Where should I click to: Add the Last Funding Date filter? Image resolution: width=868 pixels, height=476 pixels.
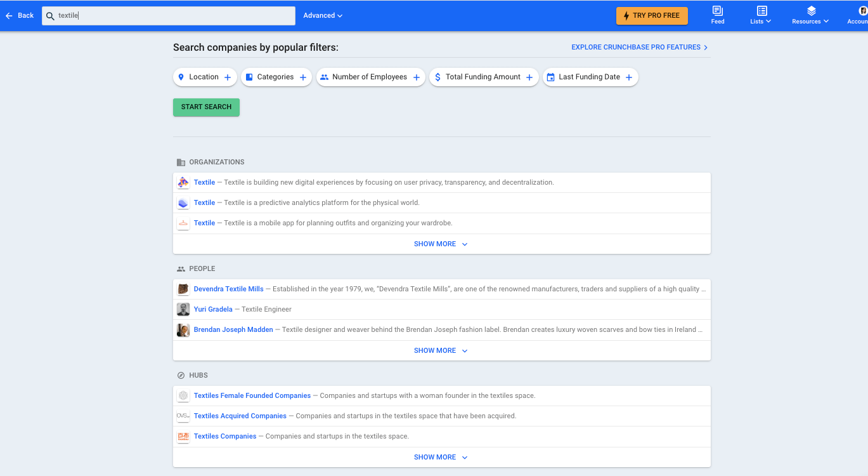pos(590,77)
